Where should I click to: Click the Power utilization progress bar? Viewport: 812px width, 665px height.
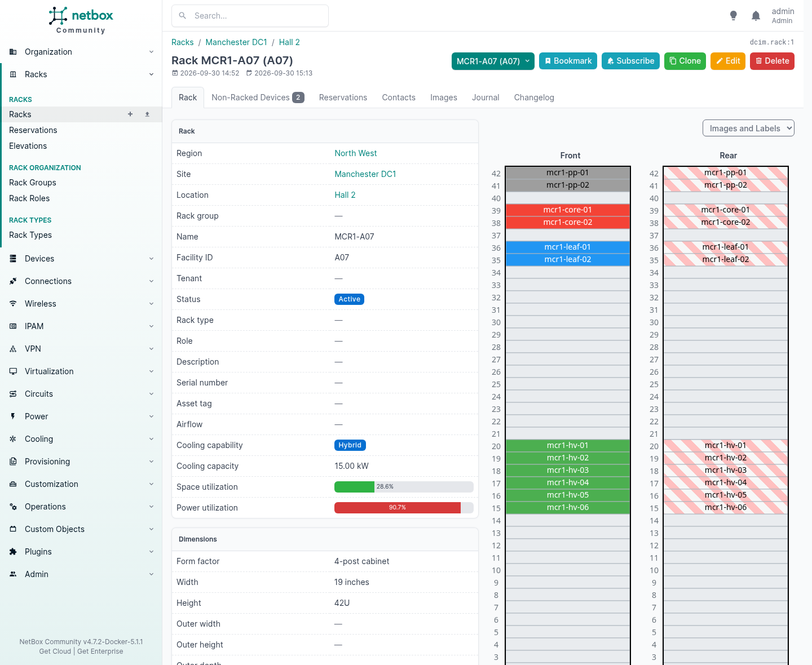pyautogui.click(x=404, y=508)
